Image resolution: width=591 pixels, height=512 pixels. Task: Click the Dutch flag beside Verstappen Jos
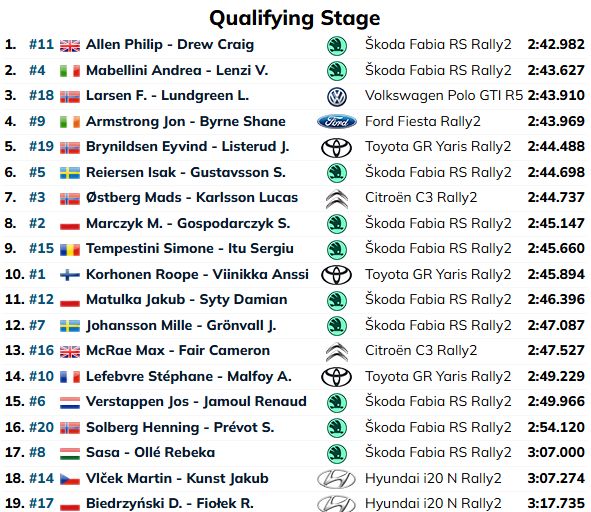pyautogui.click(x=70, y=402)
